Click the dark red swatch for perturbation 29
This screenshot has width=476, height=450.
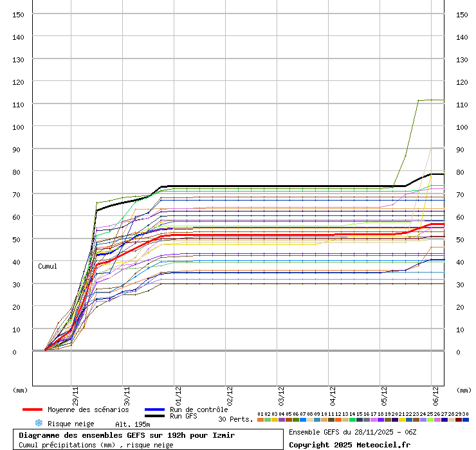click(x=459, y=420)
